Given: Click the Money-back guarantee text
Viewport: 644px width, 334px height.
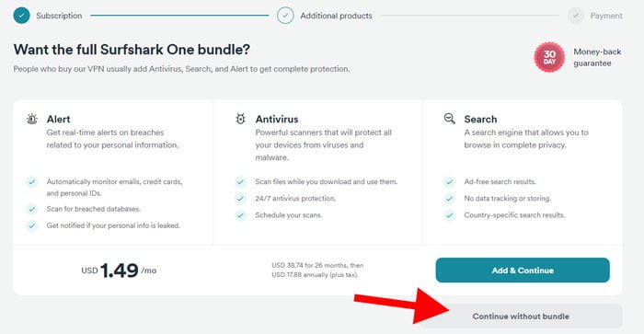Looking at the screenshot, I should click(597, 58).
